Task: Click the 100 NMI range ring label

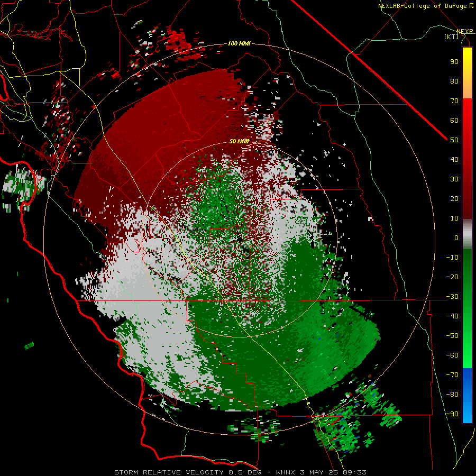Action: click(239, 43)
